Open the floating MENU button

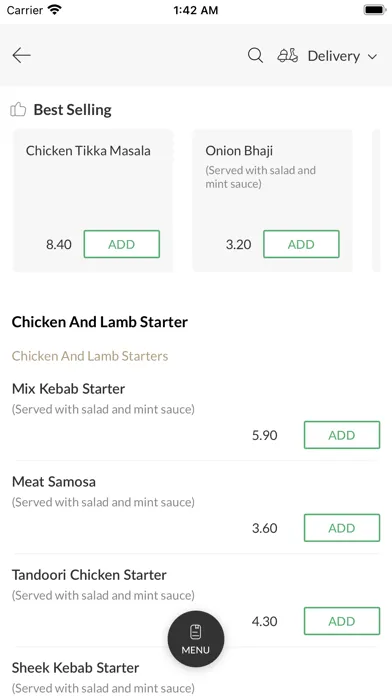[196, 639]
